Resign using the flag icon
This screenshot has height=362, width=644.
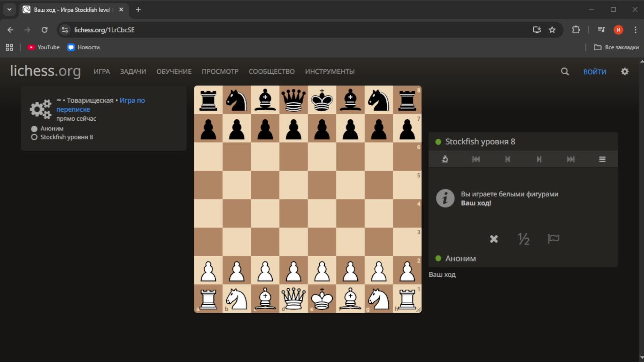click(x=553, y=239)
